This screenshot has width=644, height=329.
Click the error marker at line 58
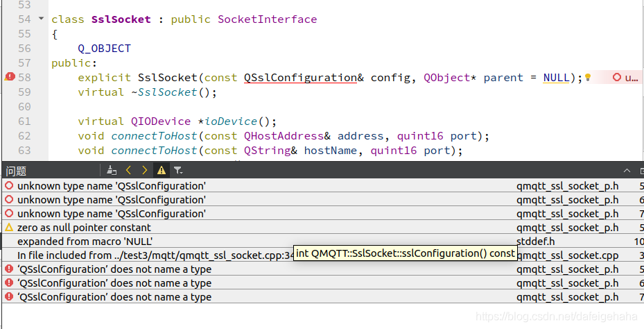coord(10,78)
